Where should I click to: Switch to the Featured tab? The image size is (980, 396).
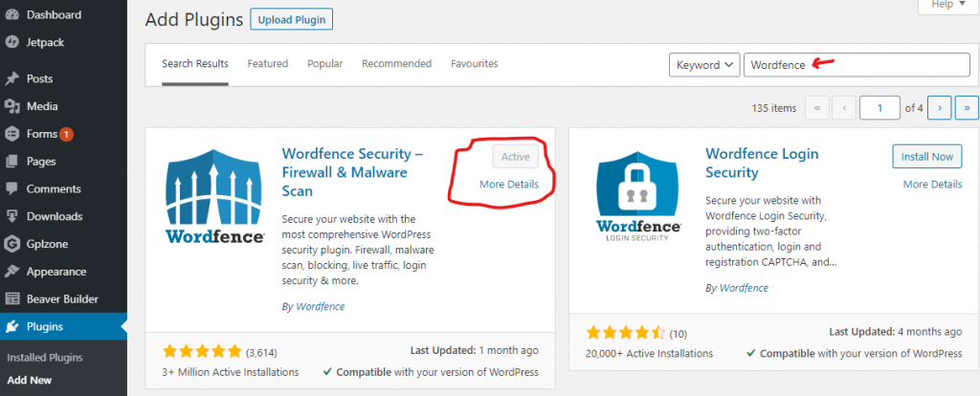tap(268, 64)
